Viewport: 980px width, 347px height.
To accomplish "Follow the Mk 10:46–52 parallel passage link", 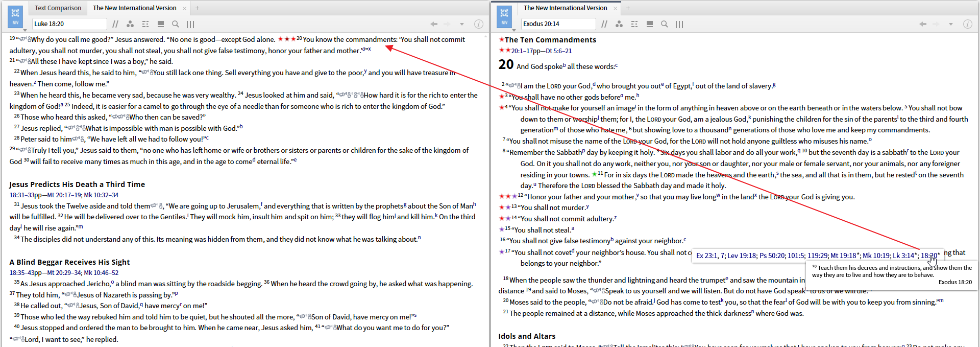I will (x=101, y=273).
